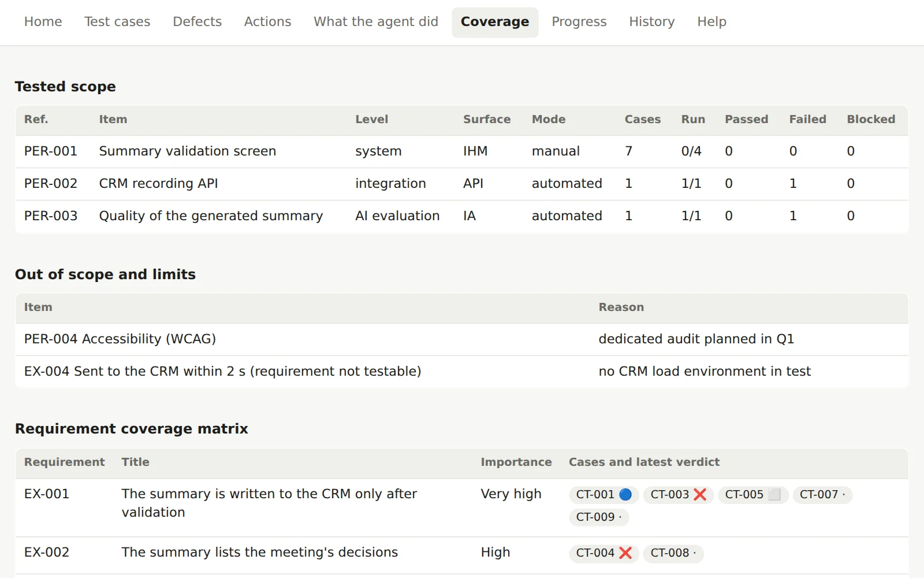Open the History tab
The height and width of the screenshot is (578, 924).
652,22
